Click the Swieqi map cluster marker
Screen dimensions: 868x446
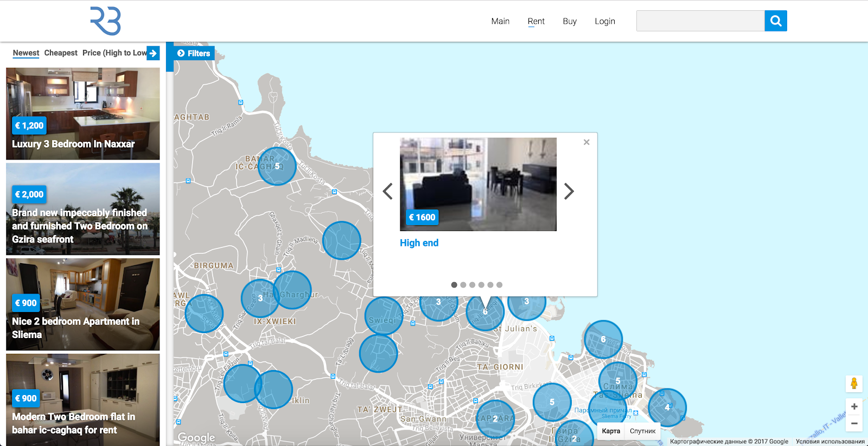tap(384, 316)
